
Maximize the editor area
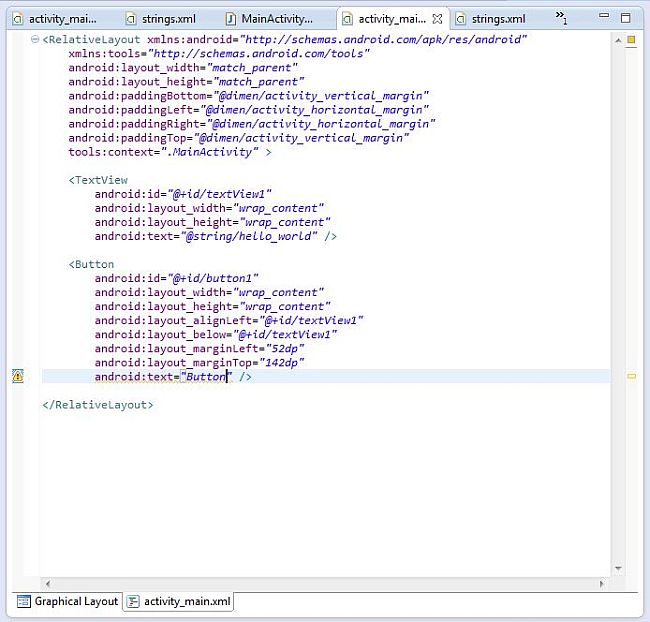point(626,18)
